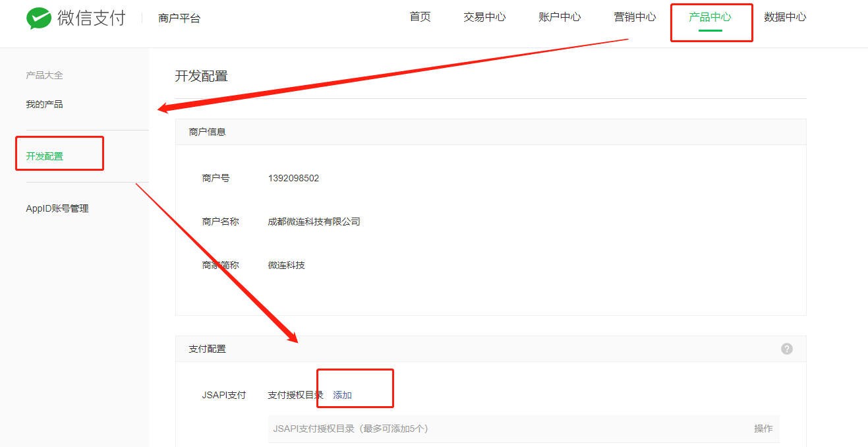868x447 pixels.
Task: Open the 交易中心 tab
Action: 484,17
